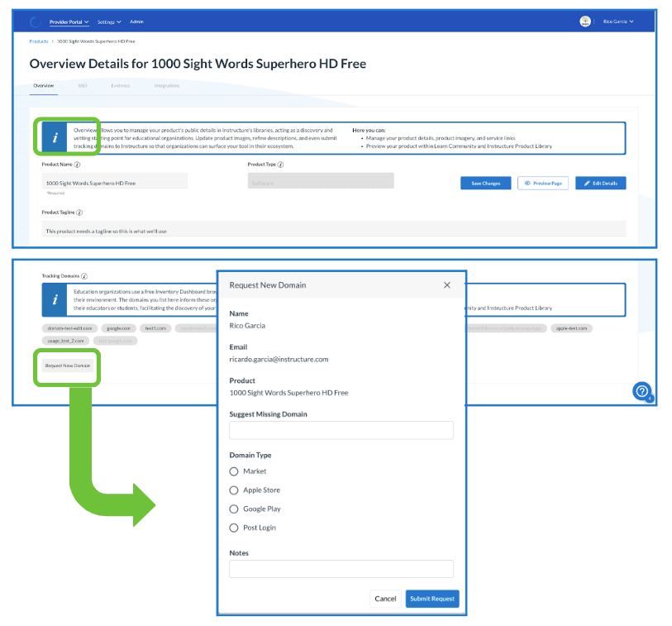This screenshot has height=626, width=672.
Task: Click the Suggest Missing Domain input field
Action: (341, 430)
